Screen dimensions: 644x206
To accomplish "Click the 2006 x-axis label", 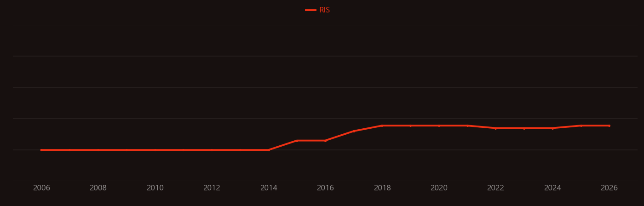I will [x=41, y=188].
